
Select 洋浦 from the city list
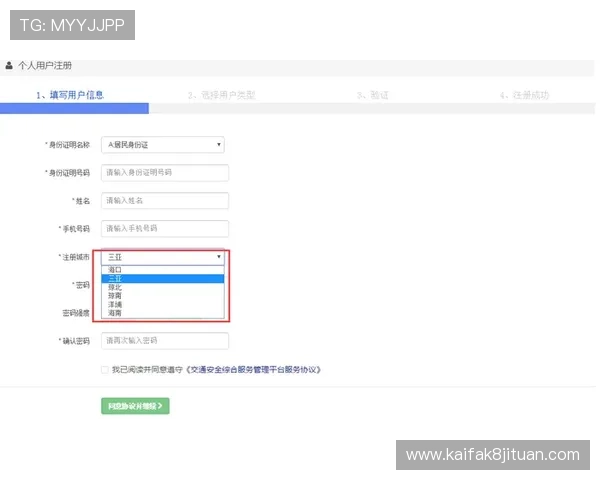163,305
